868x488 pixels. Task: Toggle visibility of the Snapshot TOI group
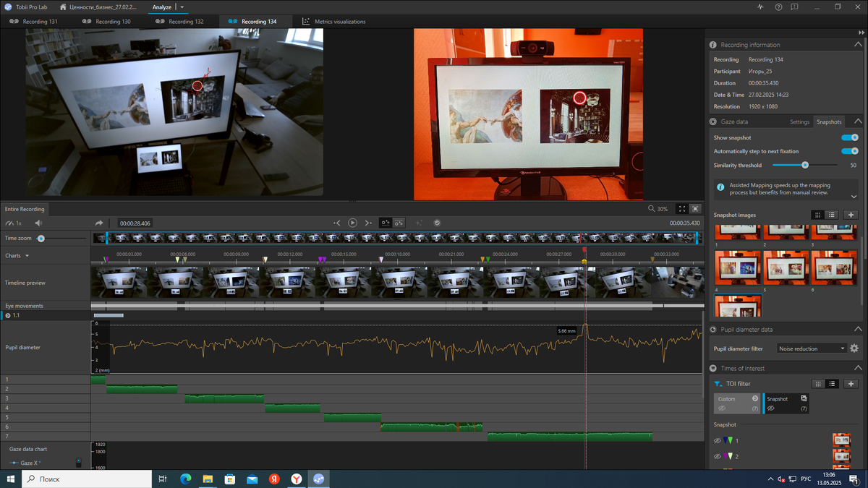click(x=771, y=408)
